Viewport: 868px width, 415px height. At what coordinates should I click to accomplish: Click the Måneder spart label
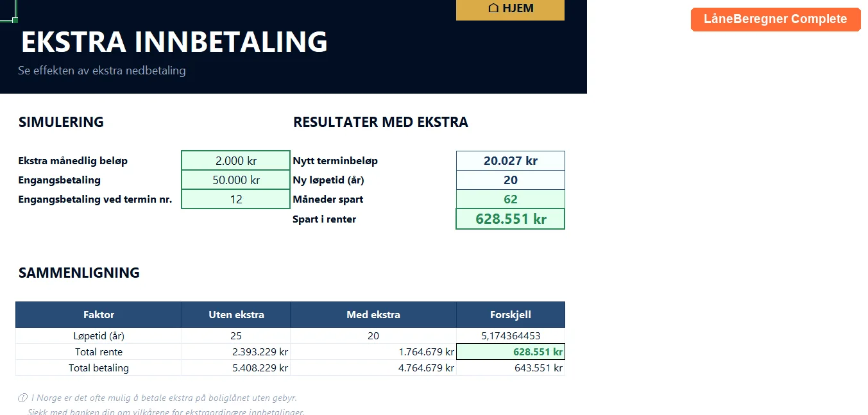[x=328, y=199]
